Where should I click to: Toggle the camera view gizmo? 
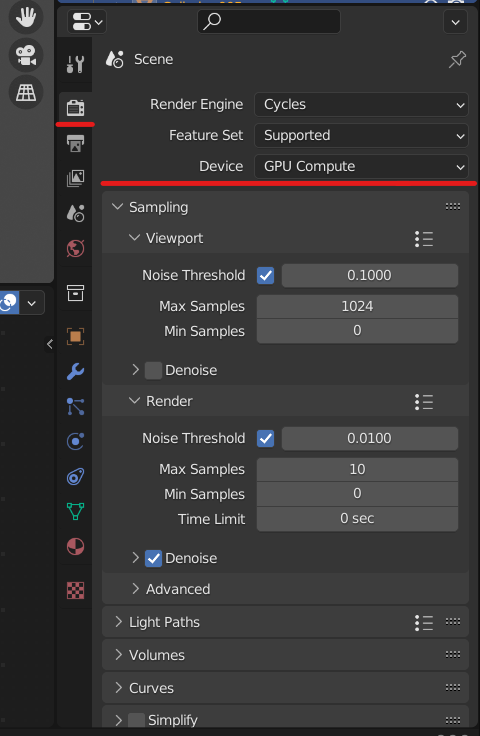click(x=26, y=55)
